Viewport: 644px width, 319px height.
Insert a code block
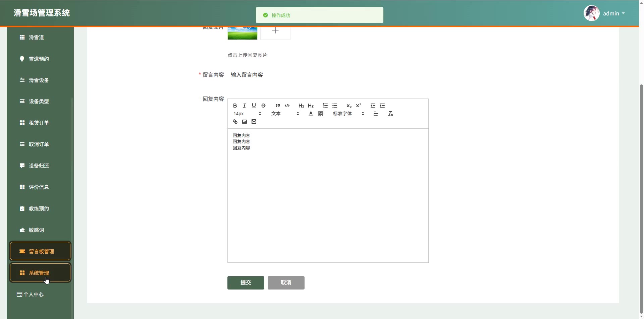click(x=287, y=106)
